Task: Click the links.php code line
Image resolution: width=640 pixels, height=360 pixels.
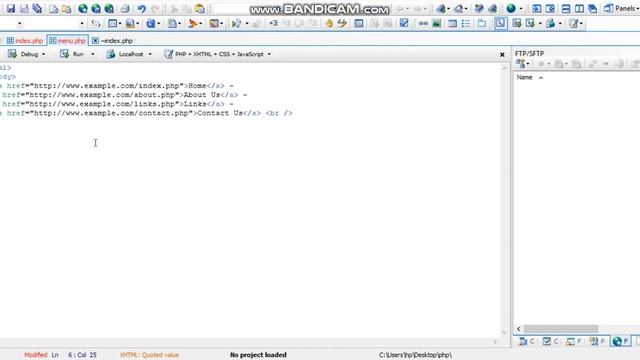Action: [x=117, y=104]
